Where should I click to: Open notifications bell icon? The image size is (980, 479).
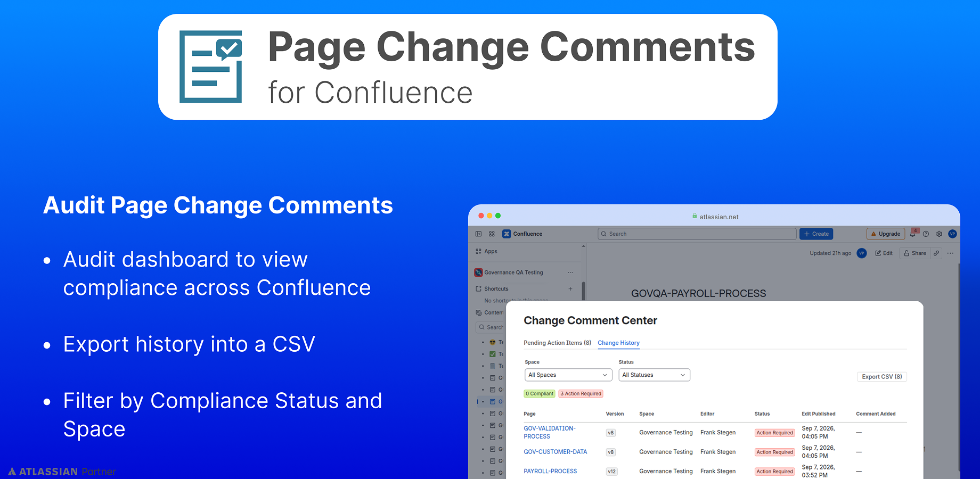pyautogui.click(x=913, y=234)
